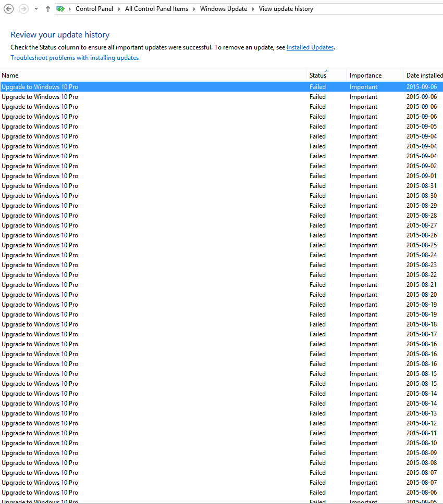Click the 2015-08-08 date cell
This screenshot has height=504, width=443.
[422, 463]
